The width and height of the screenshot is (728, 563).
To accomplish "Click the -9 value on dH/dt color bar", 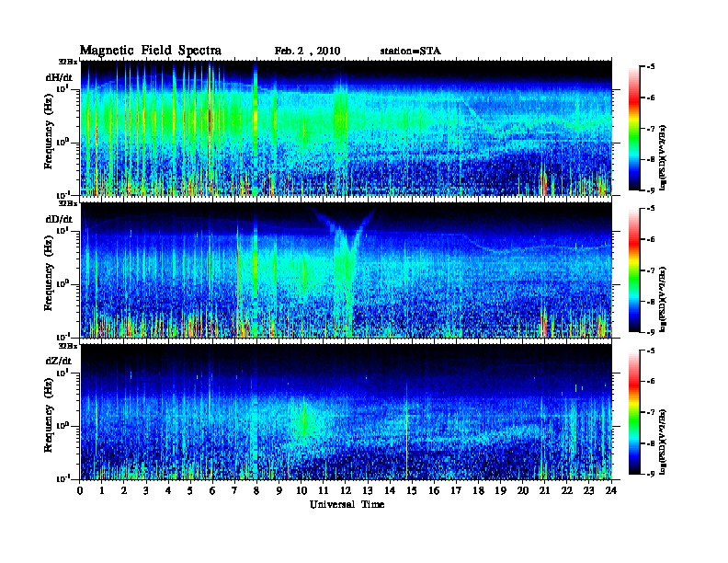I will [x=651, y=190].
